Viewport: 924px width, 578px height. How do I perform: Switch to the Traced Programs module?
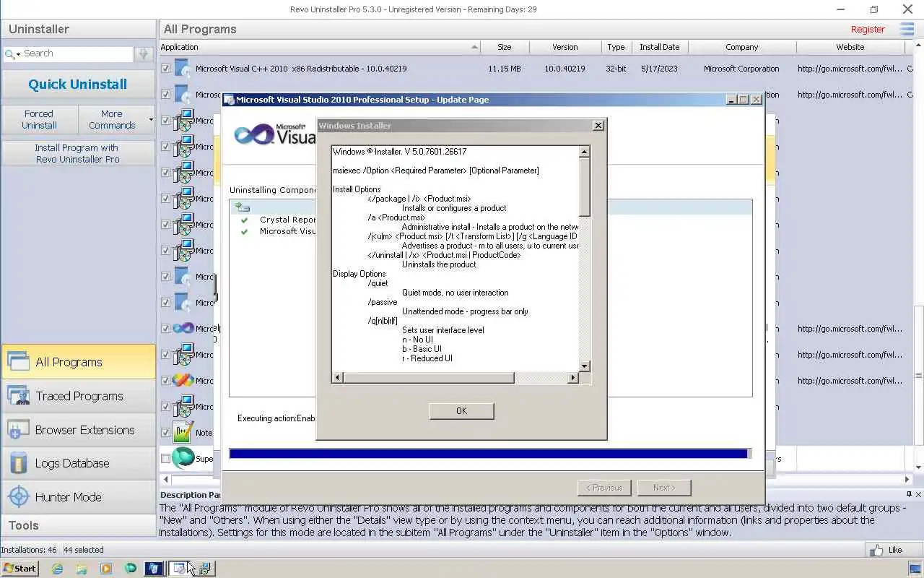coord(78,396)
